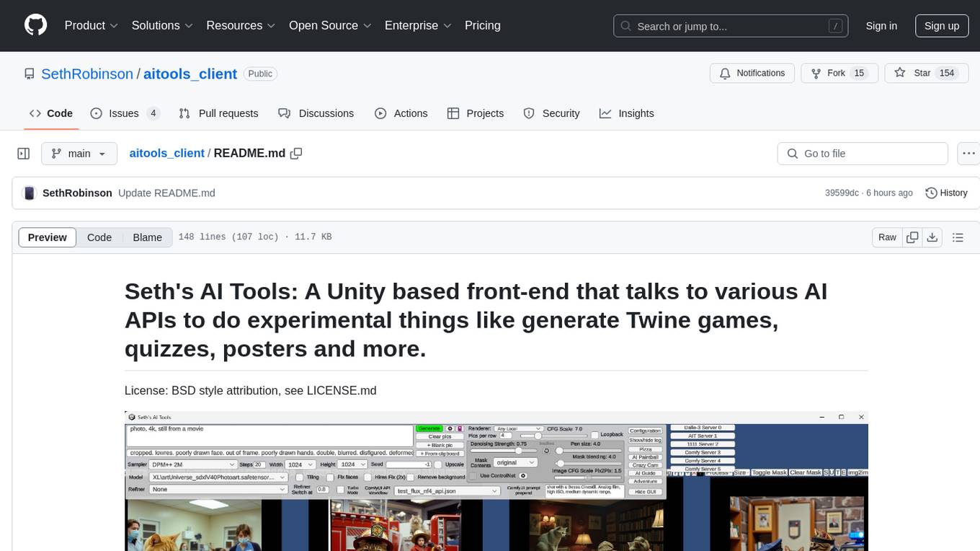Open the Insights tab
This screenshot has width=980, height=551.
627,113
